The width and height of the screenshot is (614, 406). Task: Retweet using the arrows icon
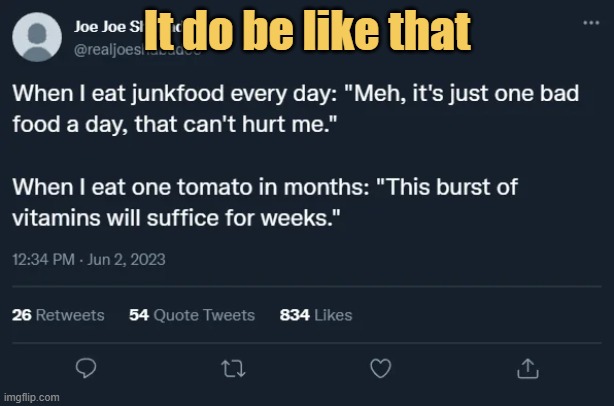point(233,369)
